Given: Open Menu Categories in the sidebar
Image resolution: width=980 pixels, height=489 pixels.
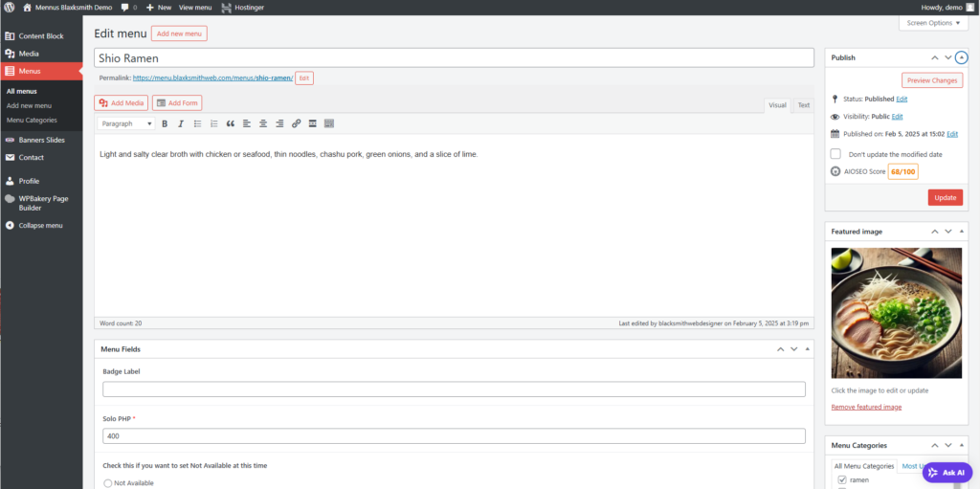Looking at the screenshot, I should click(32, 120).
